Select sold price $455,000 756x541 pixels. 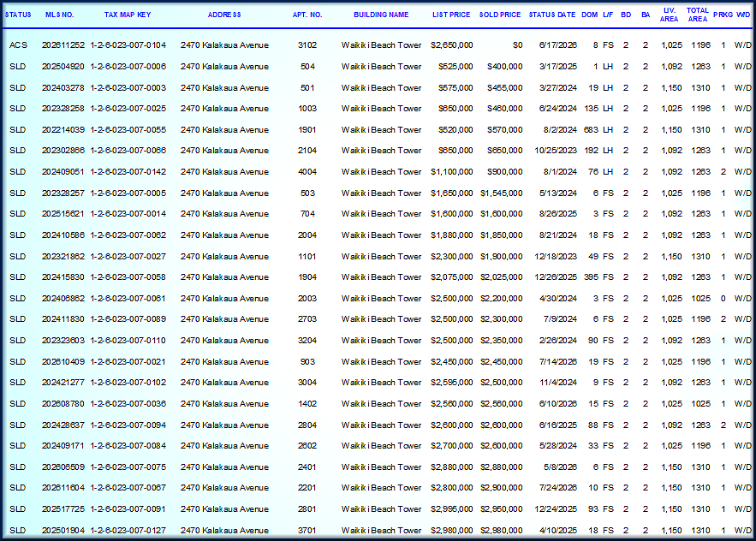(x=505, y=88)
